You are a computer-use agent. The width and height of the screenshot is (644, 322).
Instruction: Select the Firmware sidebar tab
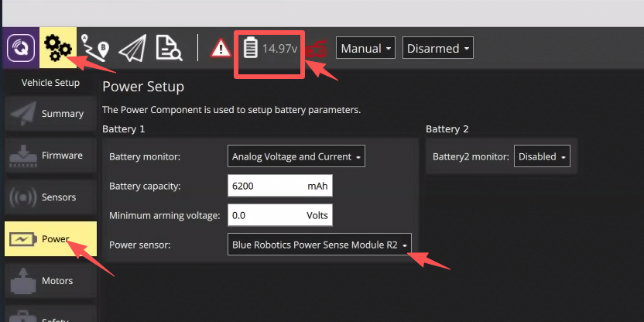(x=50, y=156)
